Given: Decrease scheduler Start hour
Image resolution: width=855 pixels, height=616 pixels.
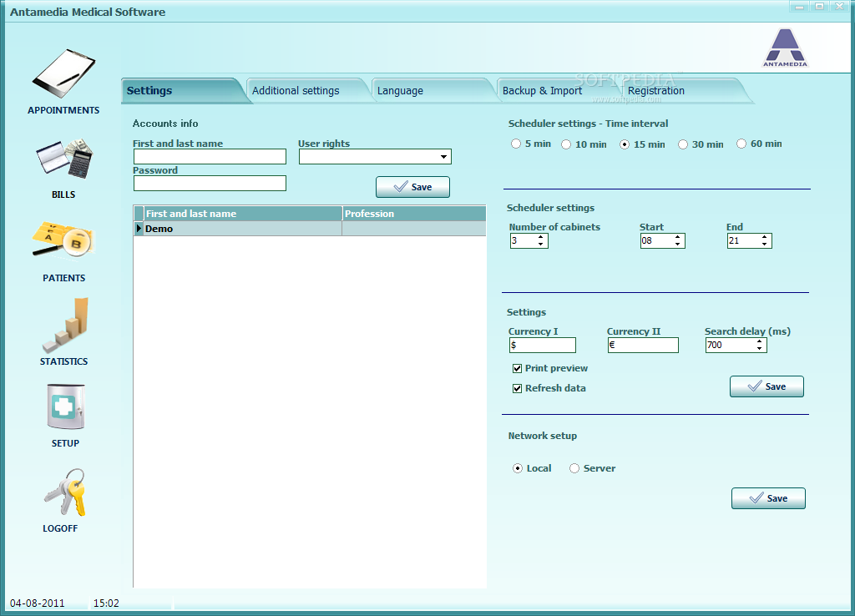Looking at the screenshot, I should point(677,244).
